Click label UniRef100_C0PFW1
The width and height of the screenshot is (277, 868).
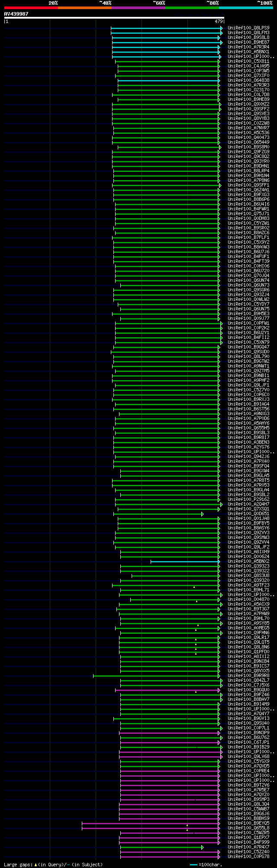point(248,323)
